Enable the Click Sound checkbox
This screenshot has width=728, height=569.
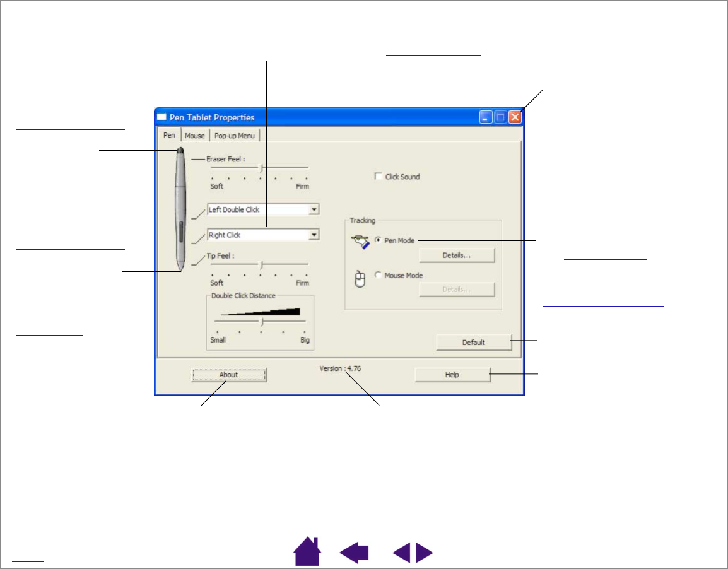(x=378, y=177)
